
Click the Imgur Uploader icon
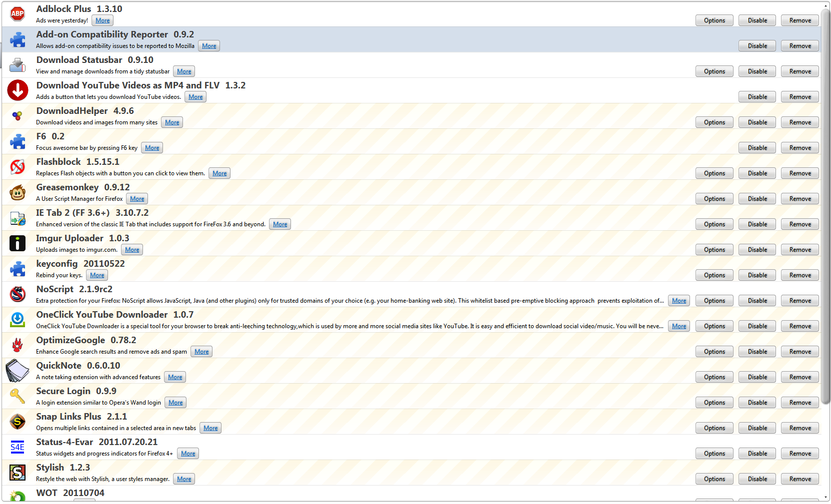pos(17,243)
